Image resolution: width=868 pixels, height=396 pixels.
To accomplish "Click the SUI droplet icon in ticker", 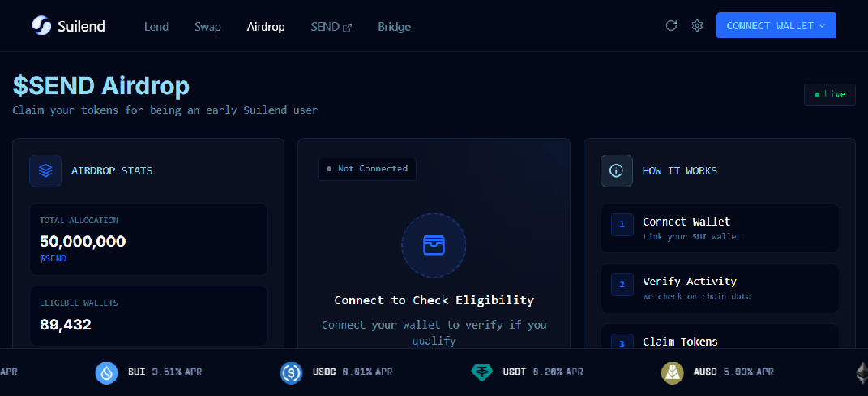I will tap(107, 372).
